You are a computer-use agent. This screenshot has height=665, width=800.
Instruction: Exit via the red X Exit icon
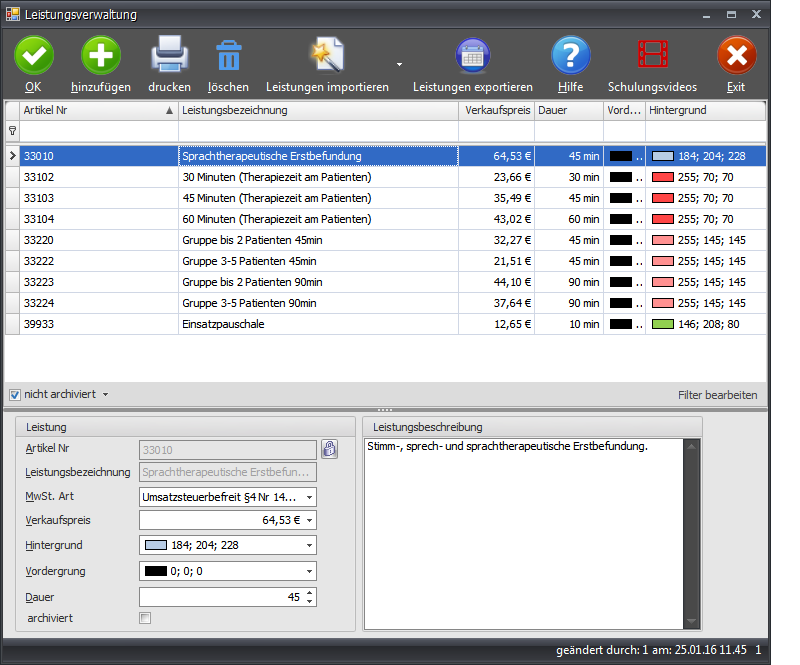[x=736, y=56]
